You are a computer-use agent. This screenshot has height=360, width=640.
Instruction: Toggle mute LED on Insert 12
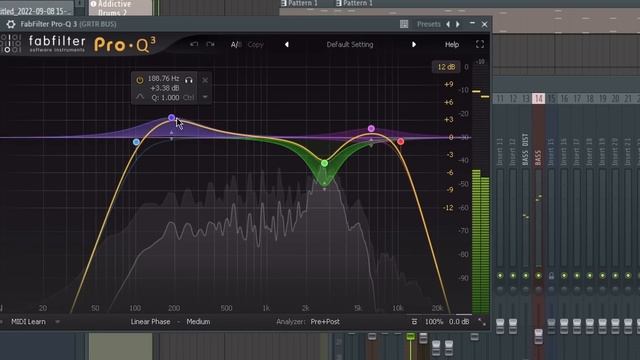click(x=513, y=276)
